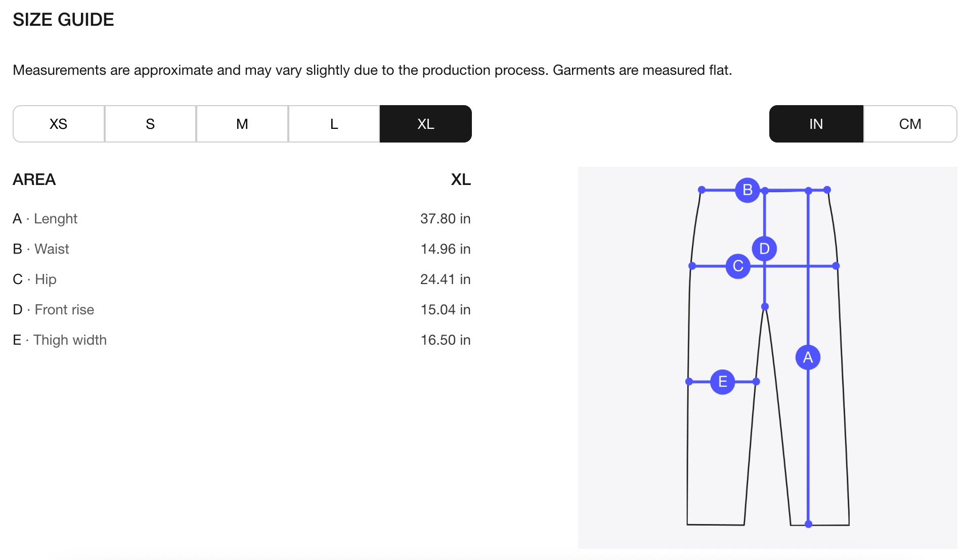Click the D · Front rise row
Viewport: 964px width, 560px height.
point(54,310)
